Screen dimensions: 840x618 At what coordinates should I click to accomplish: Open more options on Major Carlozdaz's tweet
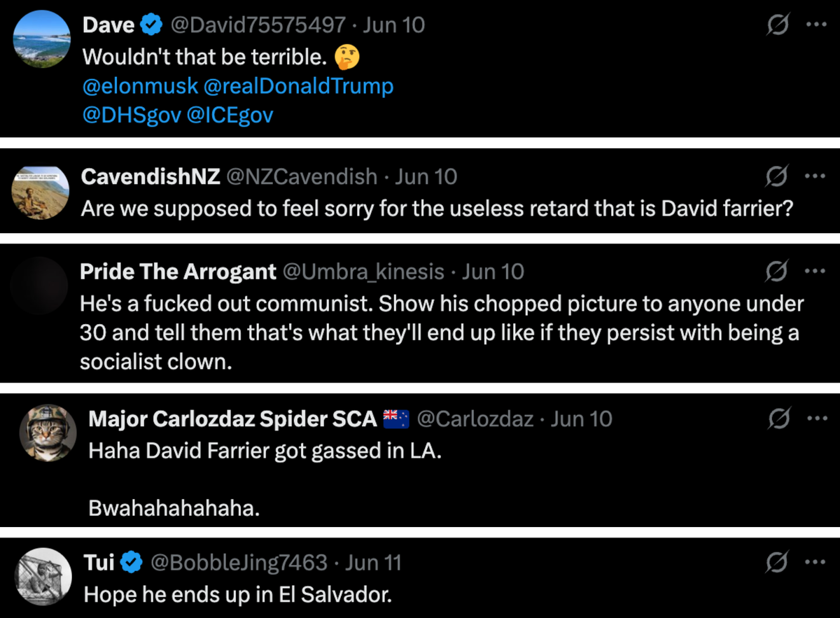click(x=816, y=419)
